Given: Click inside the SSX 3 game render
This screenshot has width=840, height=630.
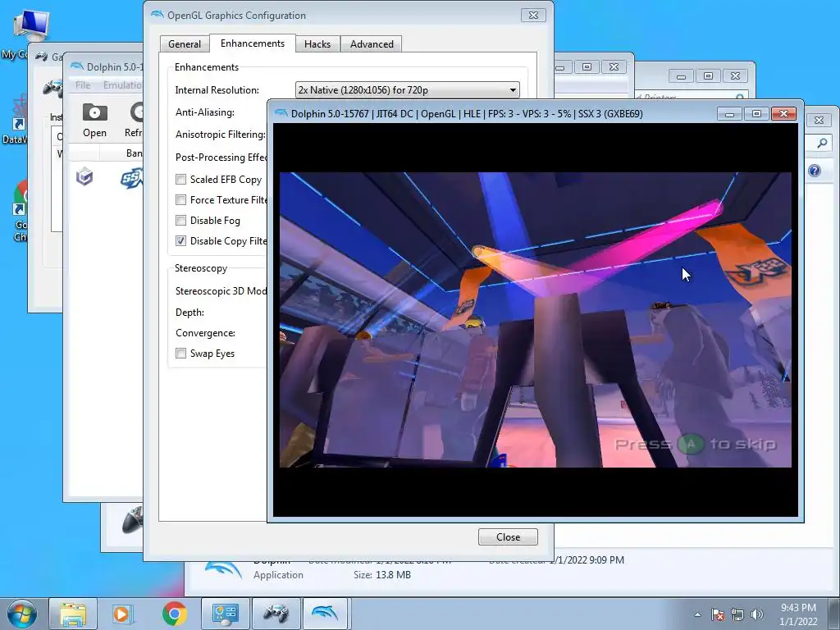Looking at the screenshot, I should coord(535,320).
